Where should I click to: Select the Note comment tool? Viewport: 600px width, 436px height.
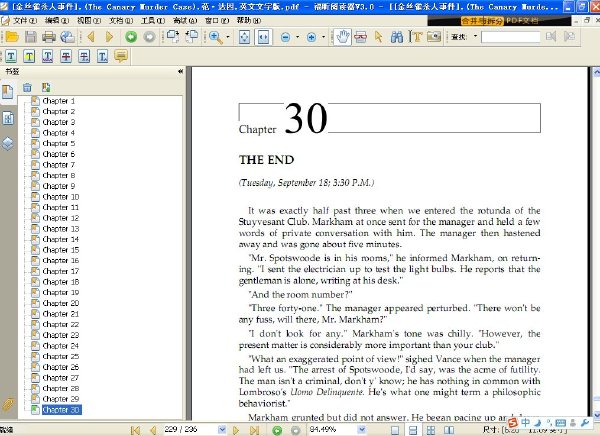121,56
